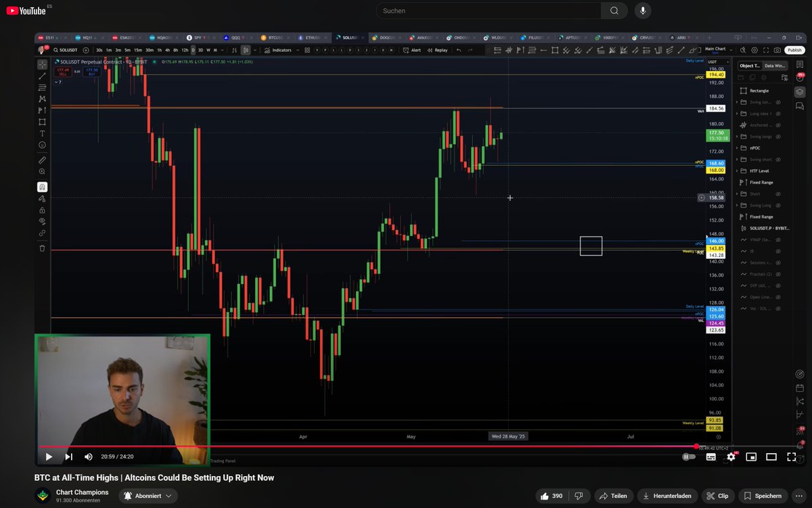
Task: Toggle subtitles button in player
Action: pos(710,457)
